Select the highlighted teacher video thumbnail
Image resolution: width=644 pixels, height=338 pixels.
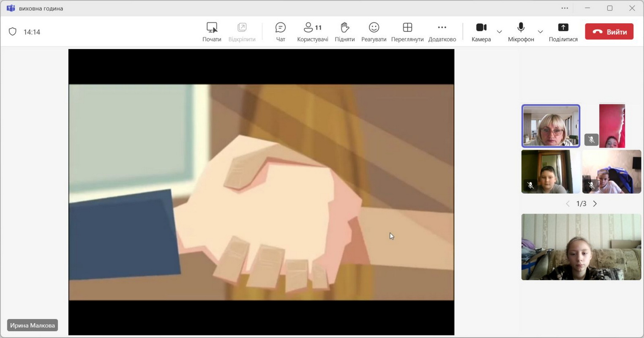coord(550,126)
